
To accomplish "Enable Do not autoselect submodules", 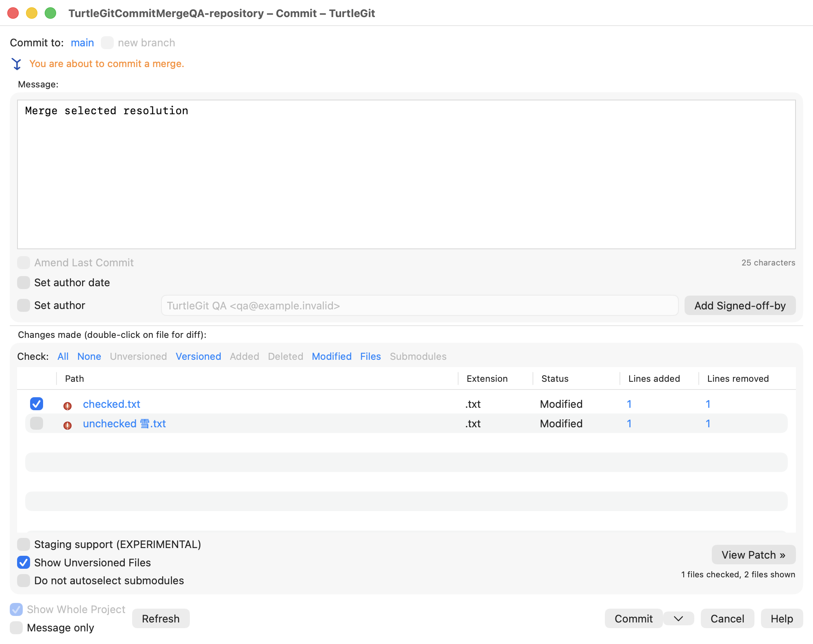I will click(24, 581).
